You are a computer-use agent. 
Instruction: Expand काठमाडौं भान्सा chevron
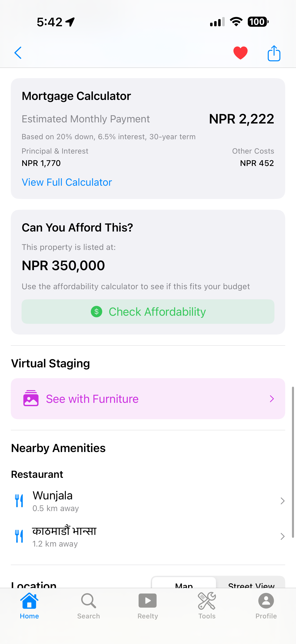tap(282, 536)
